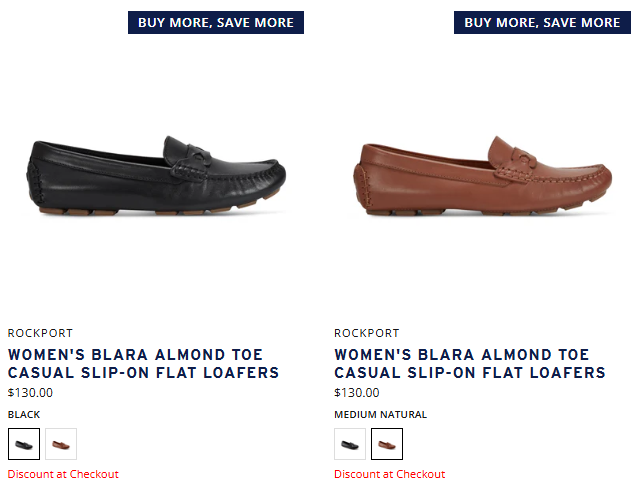Click Discount at Checkout under black loafer
This screenshot has width=637, height=490.
[x=63, y=474]
